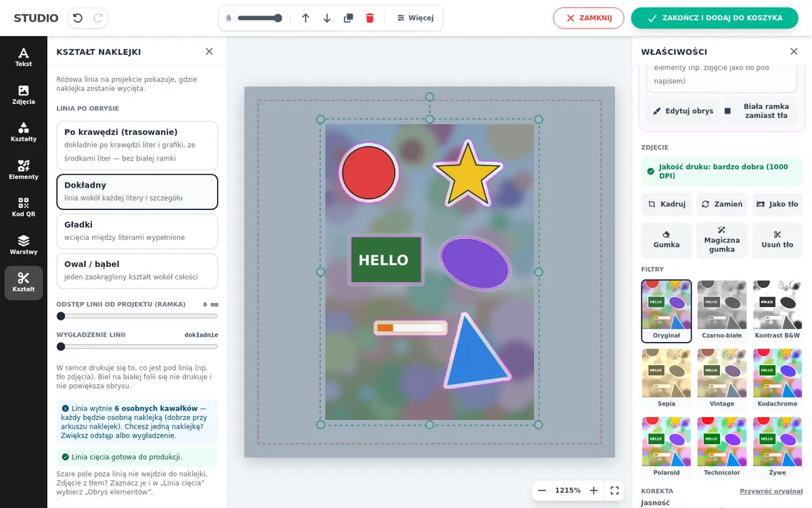Open the Zdjęcia panel

click(24, 95)
